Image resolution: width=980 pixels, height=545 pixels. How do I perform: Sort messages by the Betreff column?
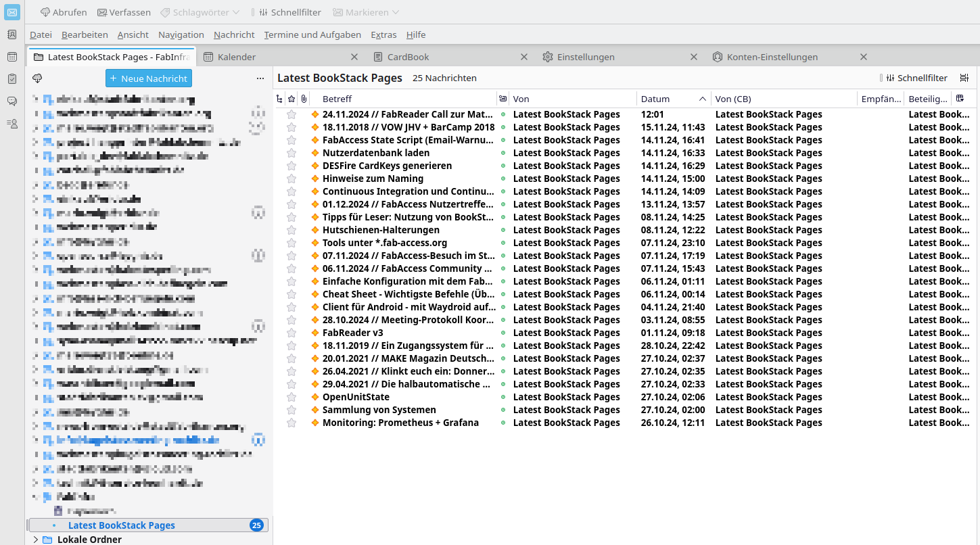click(x=408, y=99)
